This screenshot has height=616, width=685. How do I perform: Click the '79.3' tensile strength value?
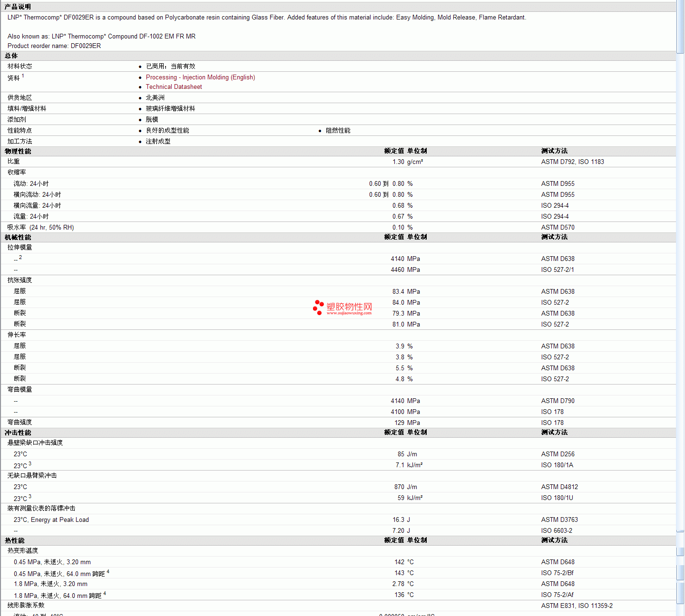click(398, 314)
